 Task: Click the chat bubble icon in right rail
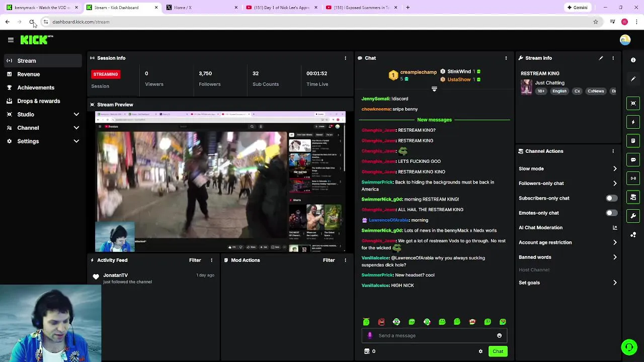point(633,159)
